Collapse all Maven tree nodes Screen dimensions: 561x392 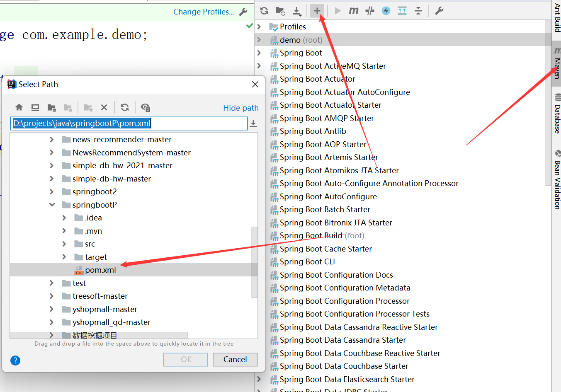pyautogui.click(x=418, y=11)
